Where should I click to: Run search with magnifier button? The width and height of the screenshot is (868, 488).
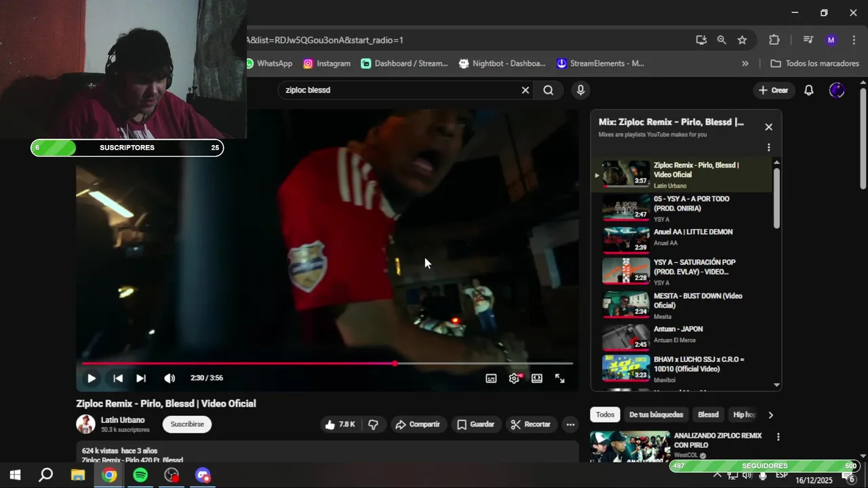coord(549,90)
